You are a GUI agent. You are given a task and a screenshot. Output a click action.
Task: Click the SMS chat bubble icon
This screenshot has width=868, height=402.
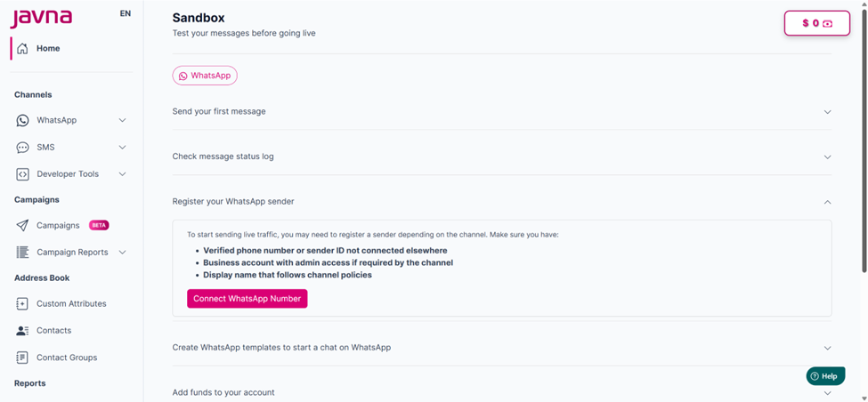[22, 147]
